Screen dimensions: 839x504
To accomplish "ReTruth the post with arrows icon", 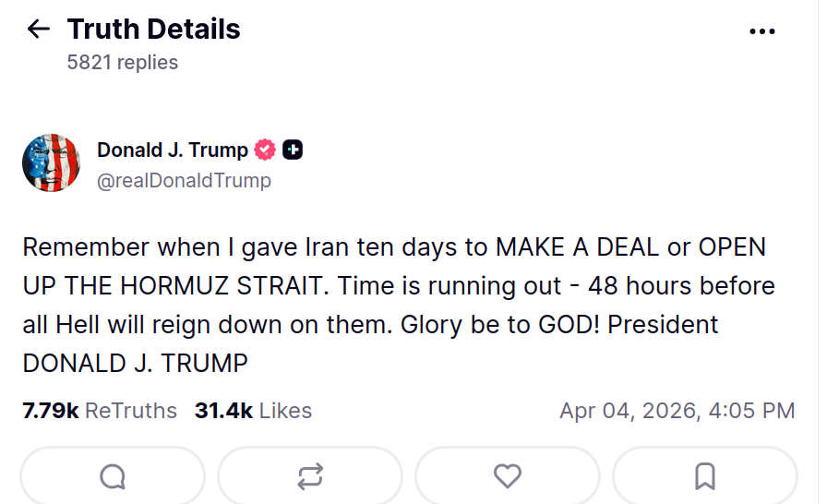I will 310,476.
